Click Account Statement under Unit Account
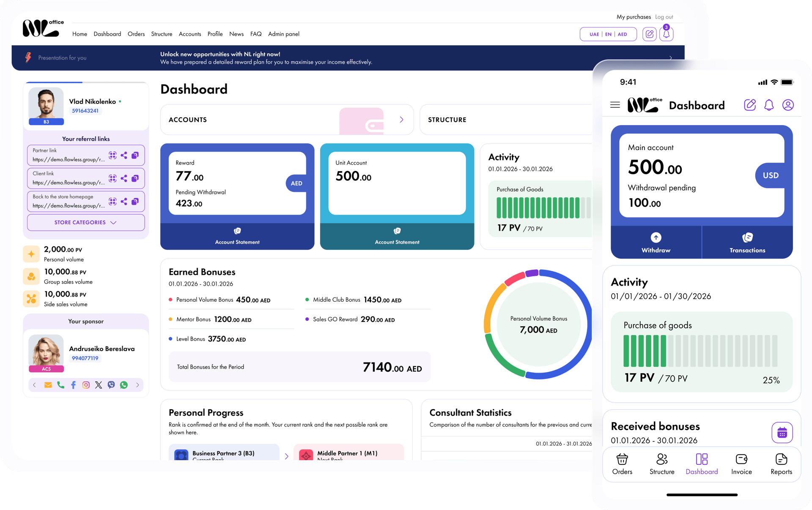This screenshot has height=510, width=812. [x=397, y=237]
